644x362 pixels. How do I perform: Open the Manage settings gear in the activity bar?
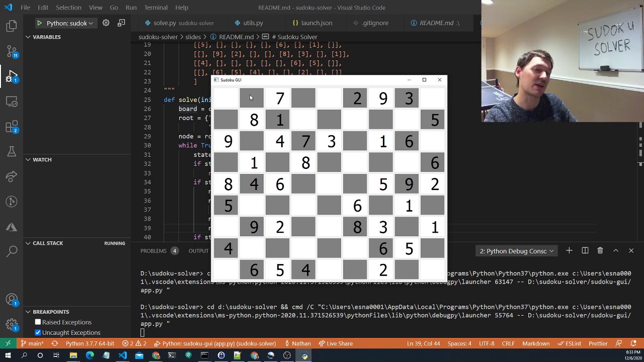[12, 324]
